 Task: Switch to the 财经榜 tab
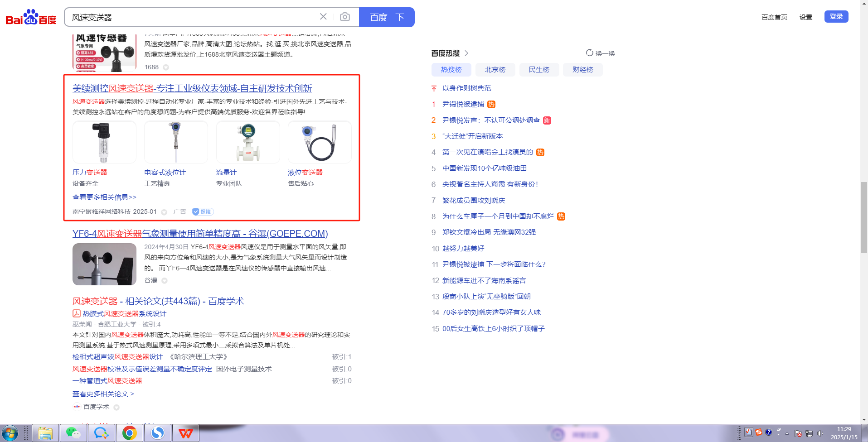[x=583, y=70]
